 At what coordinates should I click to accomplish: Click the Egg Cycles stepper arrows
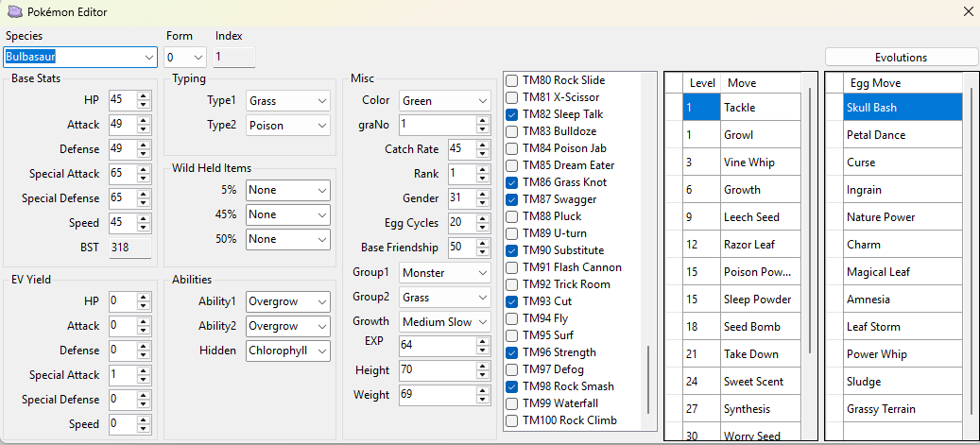pyautogui.click(x=482, y=223)
